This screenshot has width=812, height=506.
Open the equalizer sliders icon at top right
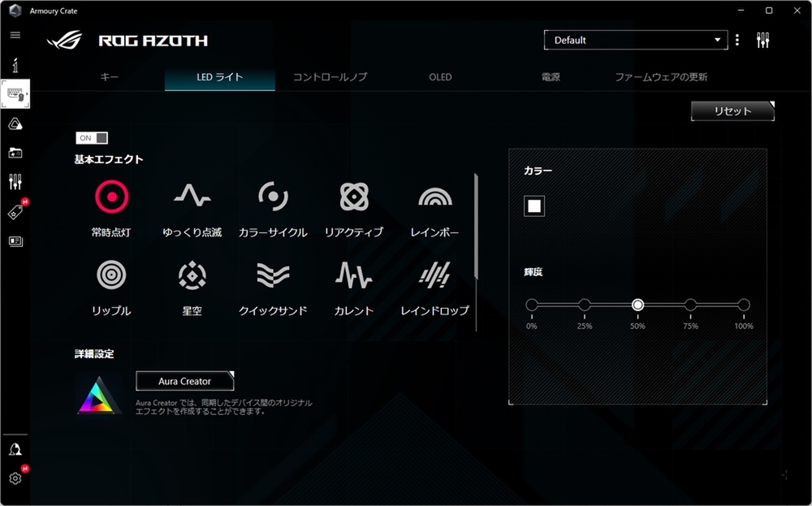pos(762,40)
